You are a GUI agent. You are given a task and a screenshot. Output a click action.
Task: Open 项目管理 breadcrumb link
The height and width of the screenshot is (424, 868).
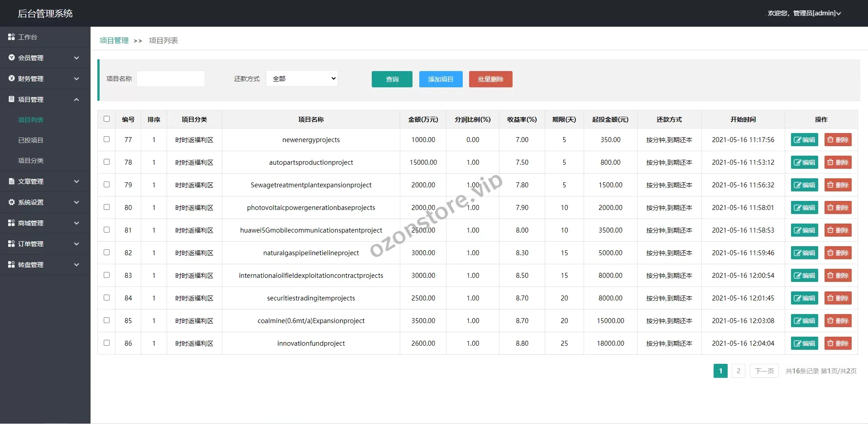[x=113, y=40]
